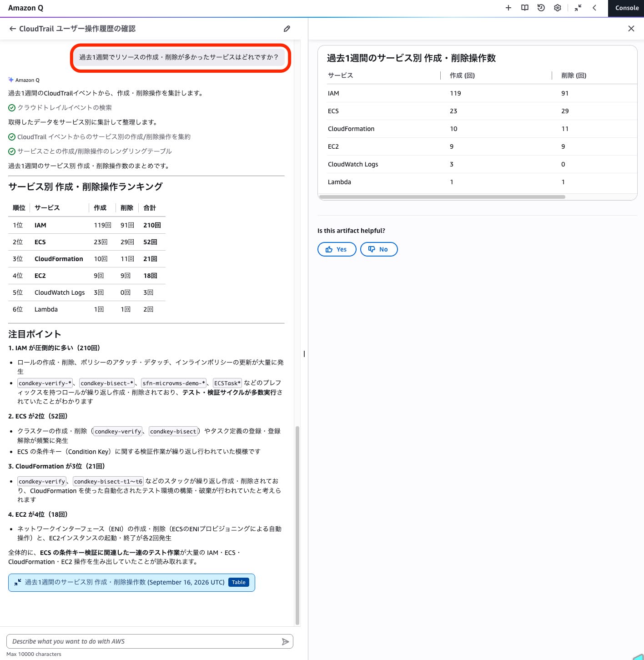Click 'Is this artifact helpful?' text
Viewport: 644px width, 660px height.
(x=351, y=231)
